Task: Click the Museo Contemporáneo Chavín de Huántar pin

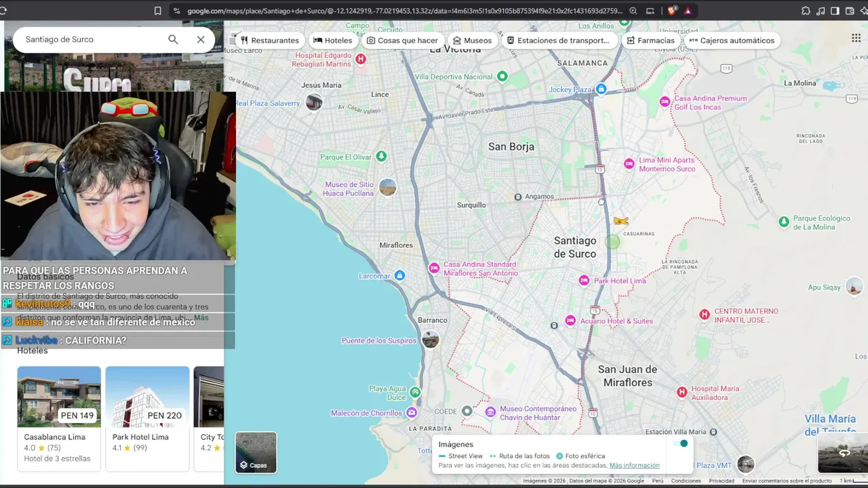Action: (490, 412)
